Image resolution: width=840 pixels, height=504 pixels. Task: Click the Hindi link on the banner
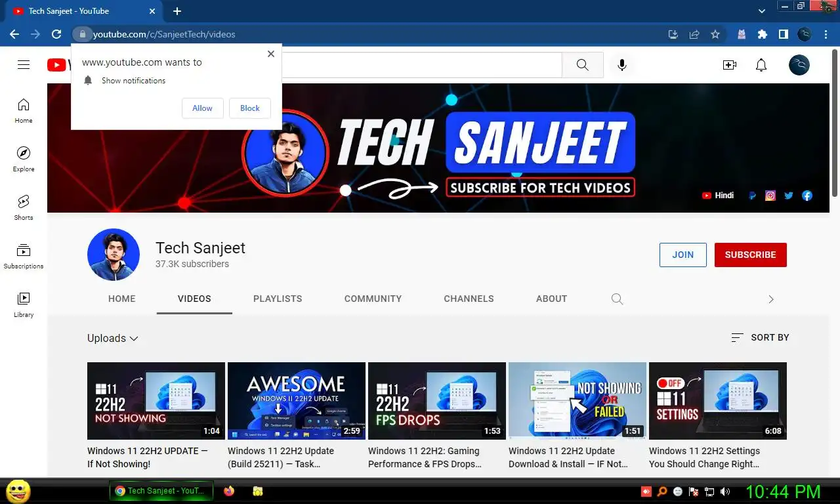click(718, 196)
